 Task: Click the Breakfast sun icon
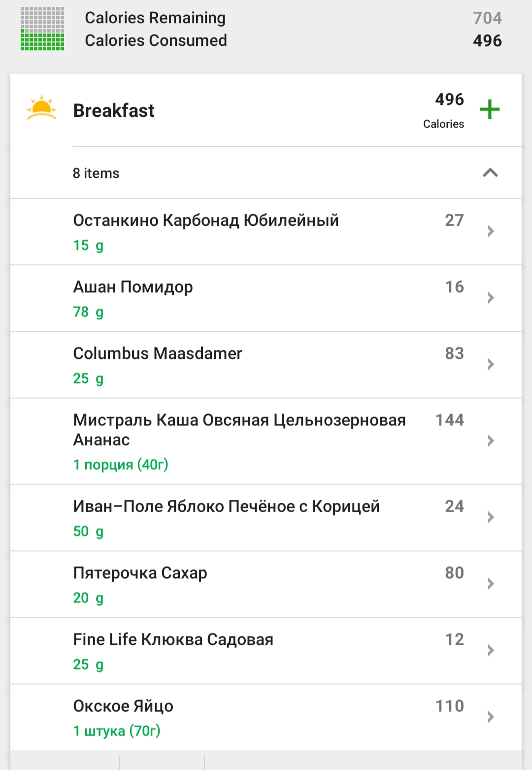pyautogui.click(x=42, y=108)
